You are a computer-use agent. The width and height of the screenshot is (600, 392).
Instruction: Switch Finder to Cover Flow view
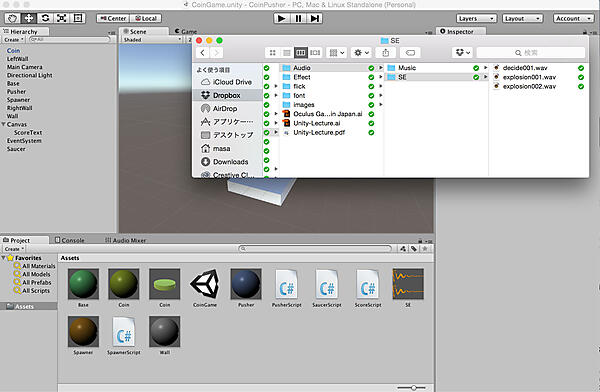tap(315, 53)
